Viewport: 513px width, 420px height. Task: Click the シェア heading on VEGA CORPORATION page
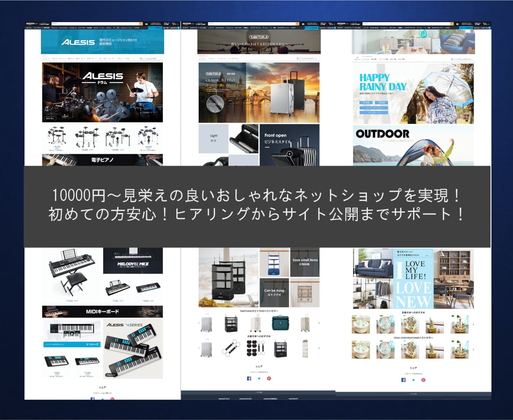click(x=413, y=368)
